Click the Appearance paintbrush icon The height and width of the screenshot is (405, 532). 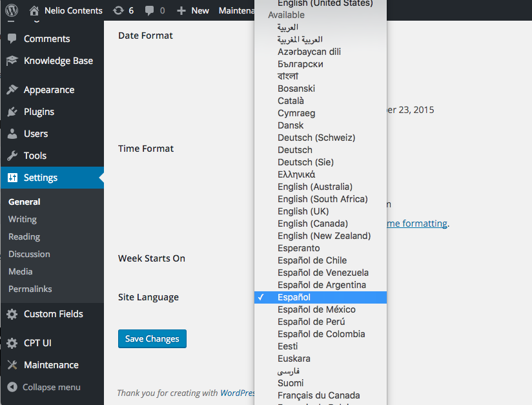point(12,90)
